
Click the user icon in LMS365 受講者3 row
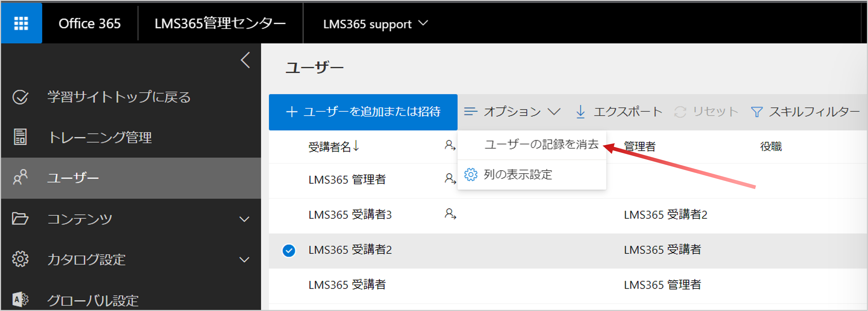[x=450, y=214]
